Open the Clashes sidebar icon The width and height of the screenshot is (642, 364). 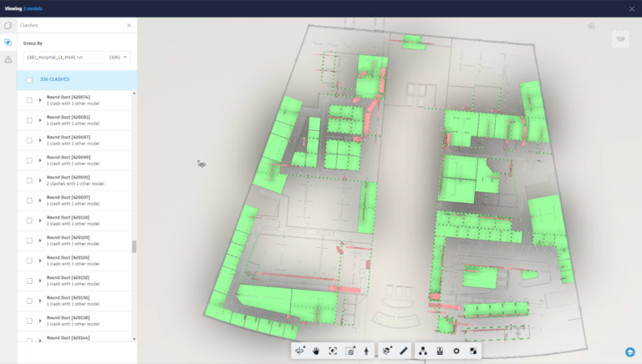(8, 43)
